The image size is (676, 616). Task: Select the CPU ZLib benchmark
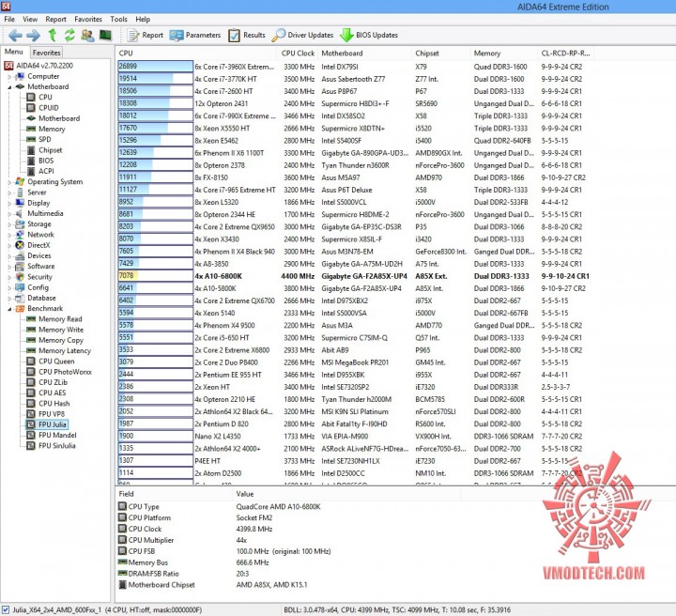click(x=47, y=382)
